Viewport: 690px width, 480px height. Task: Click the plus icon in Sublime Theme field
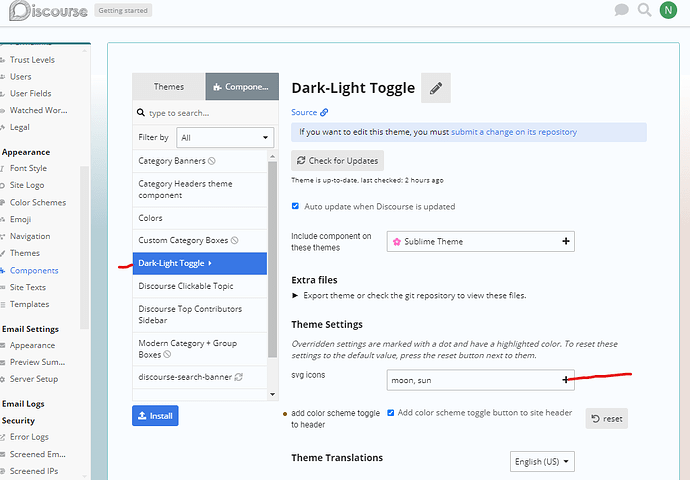566,241
